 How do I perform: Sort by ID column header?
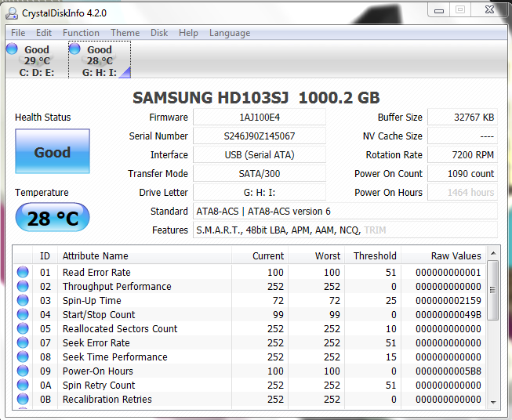pos(45,256)
